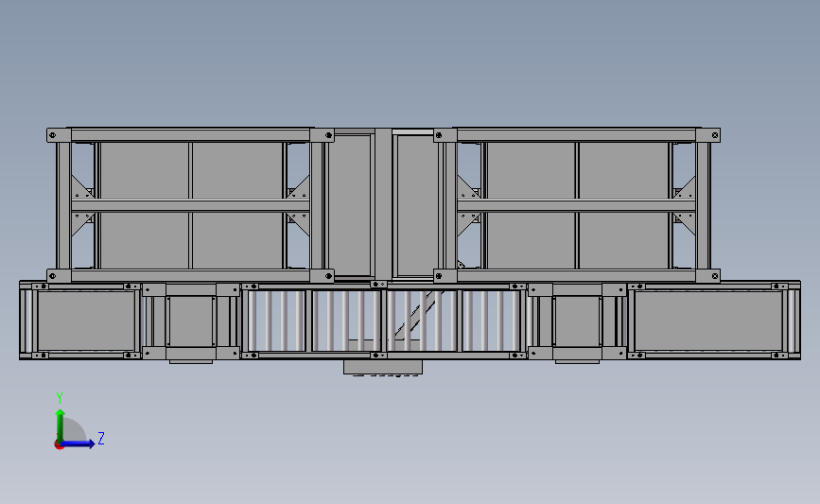Select the horizontal middle rail of the right upper frame
Viewport: 820px width, 504px height.
(576, 205)
